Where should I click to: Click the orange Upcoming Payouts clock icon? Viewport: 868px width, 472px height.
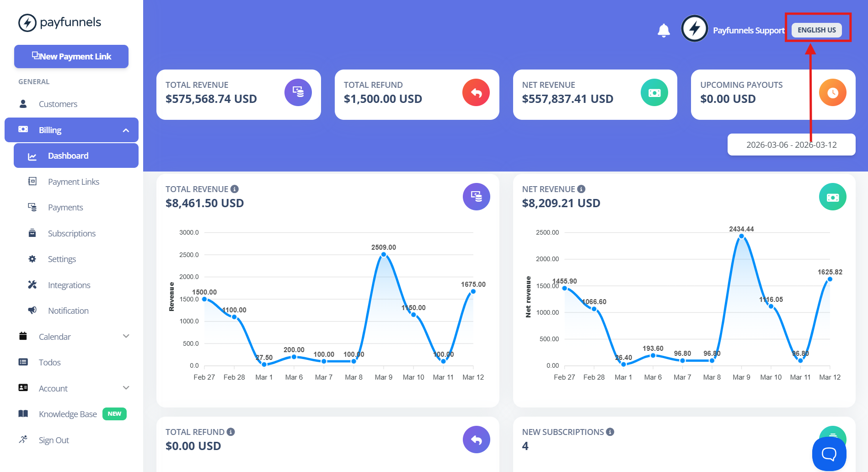pos(832,92)
